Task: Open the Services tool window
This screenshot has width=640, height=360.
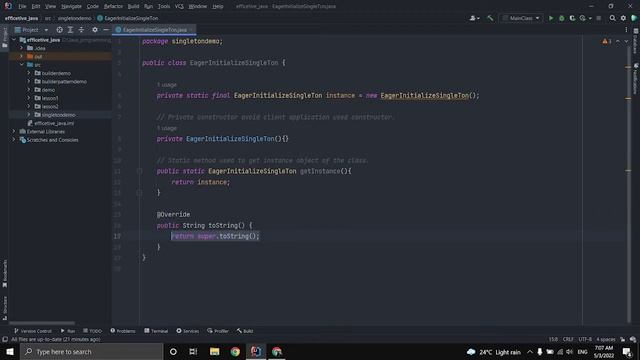Action: [x=188, y=331]
